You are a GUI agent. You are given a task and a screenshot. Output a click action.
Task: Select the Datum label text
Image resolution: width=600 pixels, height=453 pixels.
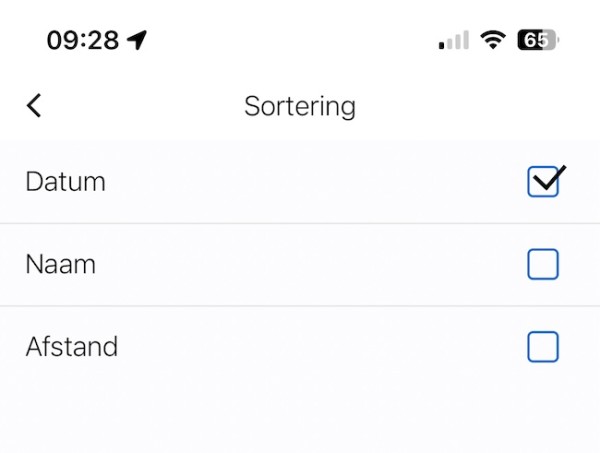65,182
